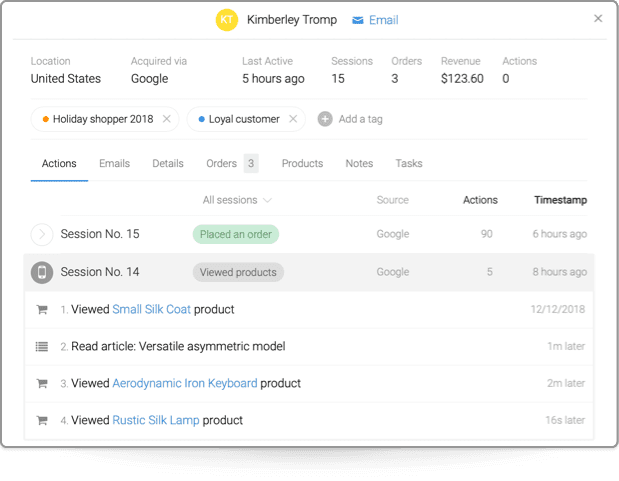Click the 8 hours ago timestamp
The height and width of the screenshot is (481, 619).
click(560, 272)
